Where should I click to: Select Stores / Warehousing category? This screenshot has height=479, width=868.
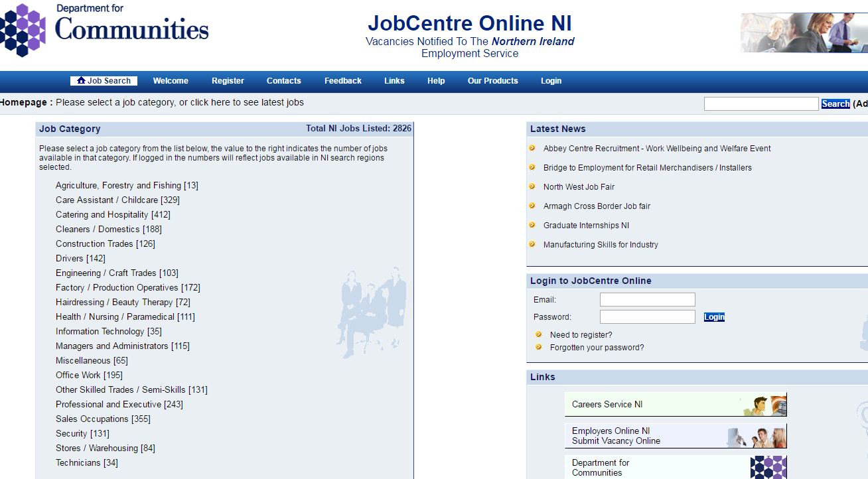pos(106,448)
